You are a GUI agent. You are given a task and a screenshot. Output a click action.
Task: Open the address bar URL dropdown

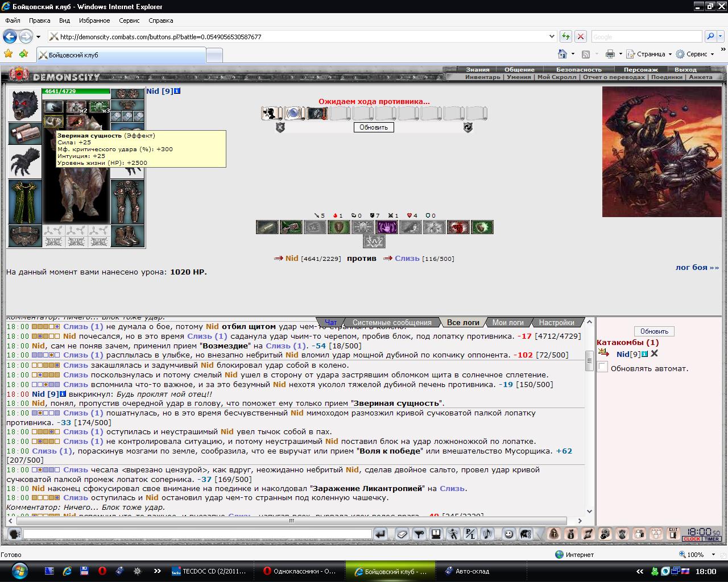(x=552, y=36)
